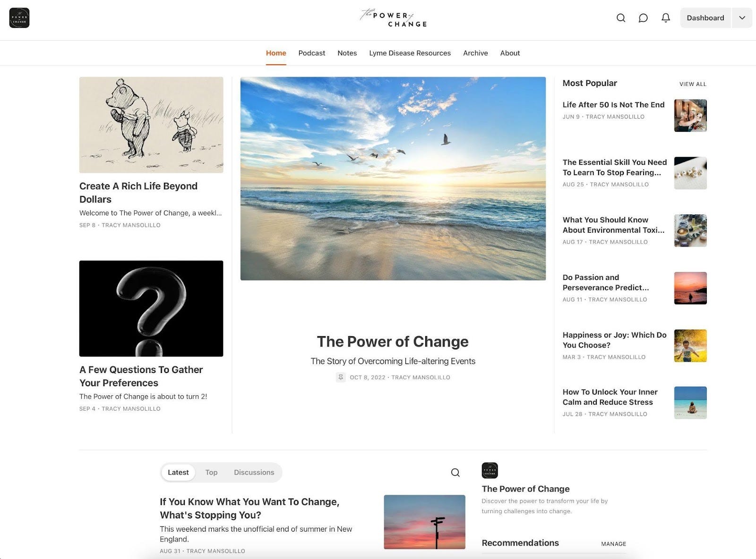The image size is (756, 559).
Task: Click the Dashboard button
Action: (705, 18)
